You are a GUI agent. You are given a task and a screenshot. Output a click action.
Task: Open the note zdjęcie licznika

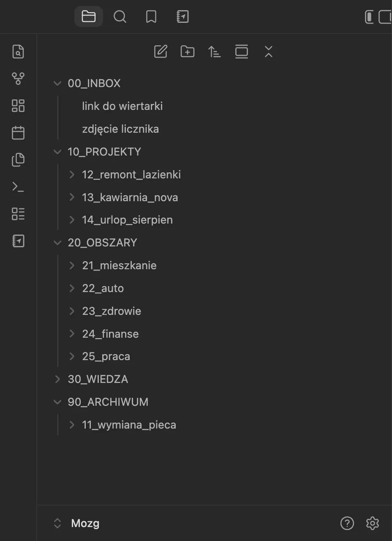pos(120,129)
